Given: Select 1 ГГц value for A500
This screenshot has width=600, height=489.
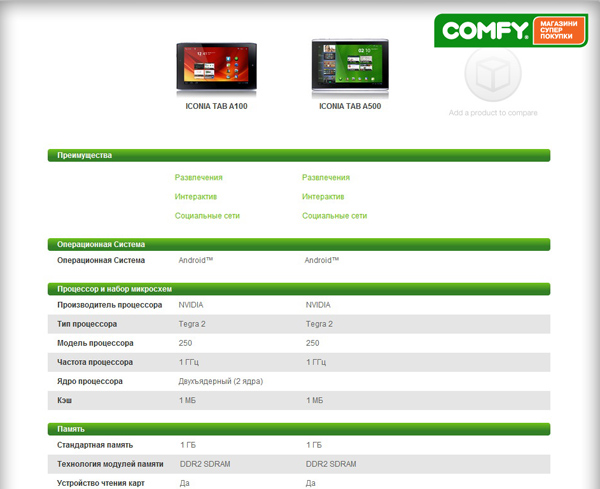Looking at the screenshot, I should click(x=316, y=362).
